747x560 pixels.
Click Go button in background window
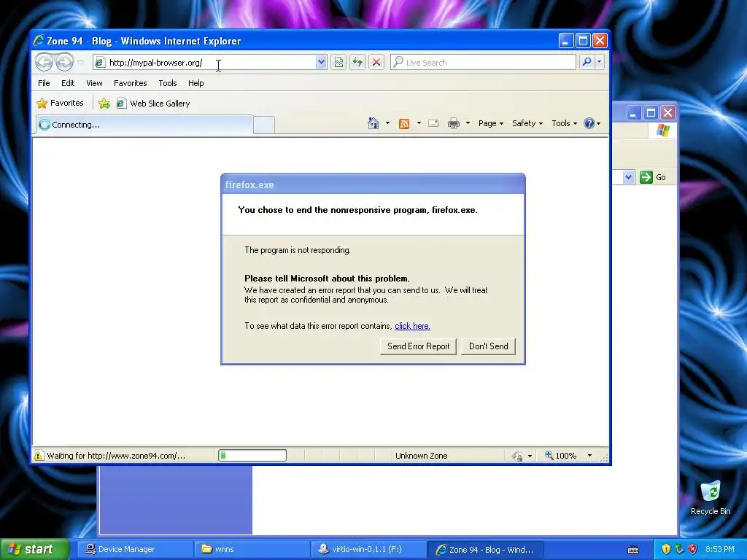(653, 177)
